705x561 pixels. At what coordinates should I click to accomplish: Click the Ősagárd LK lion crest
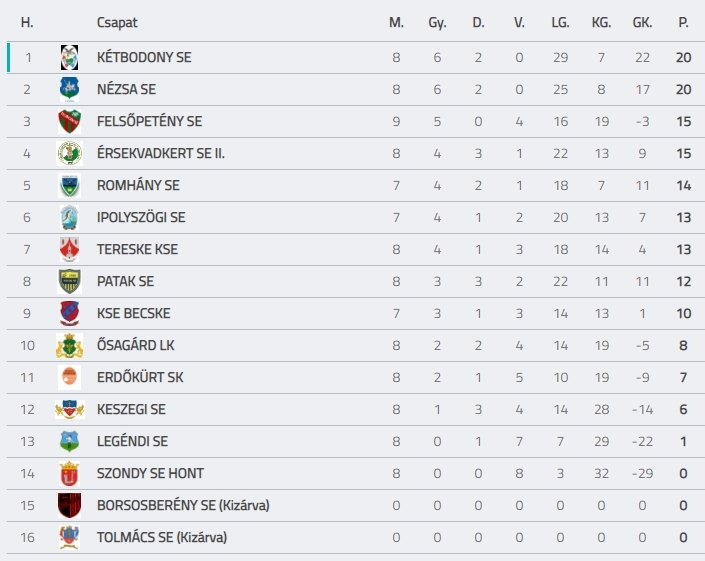point(70,345)
